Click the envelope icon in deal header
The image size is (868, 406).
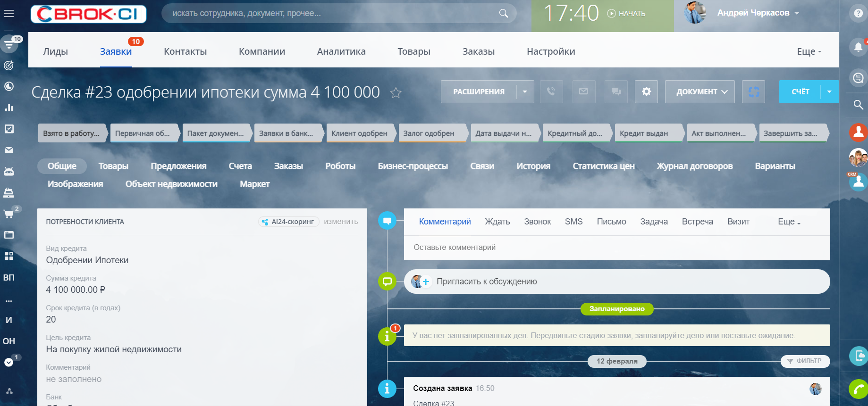tap(584, 91)
